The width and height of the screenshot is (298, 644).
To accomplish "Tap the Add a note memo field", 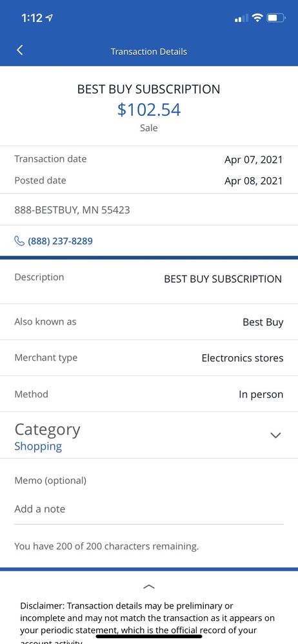I will click(x=149, y=509).
